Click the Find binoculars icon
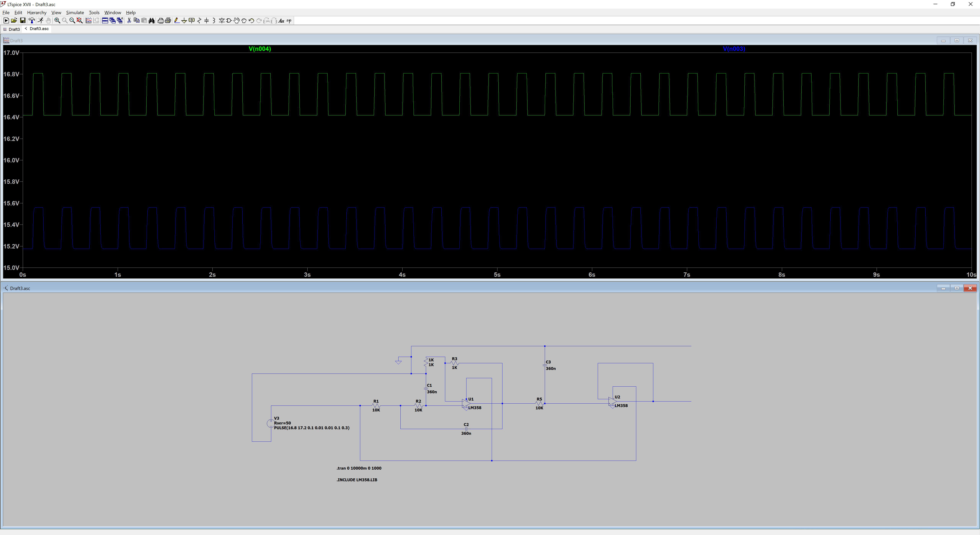980x535 pixels. 151,20
